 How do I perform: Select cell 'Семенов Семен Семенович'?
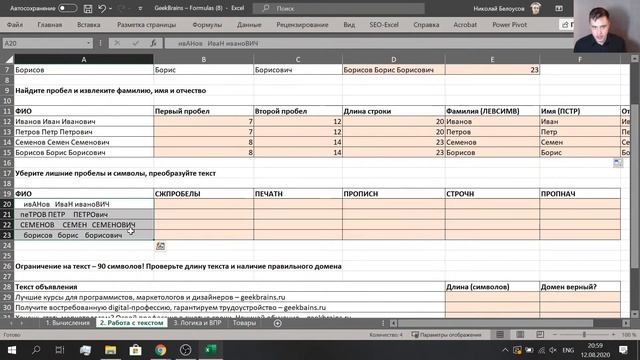tap(84, 142)
